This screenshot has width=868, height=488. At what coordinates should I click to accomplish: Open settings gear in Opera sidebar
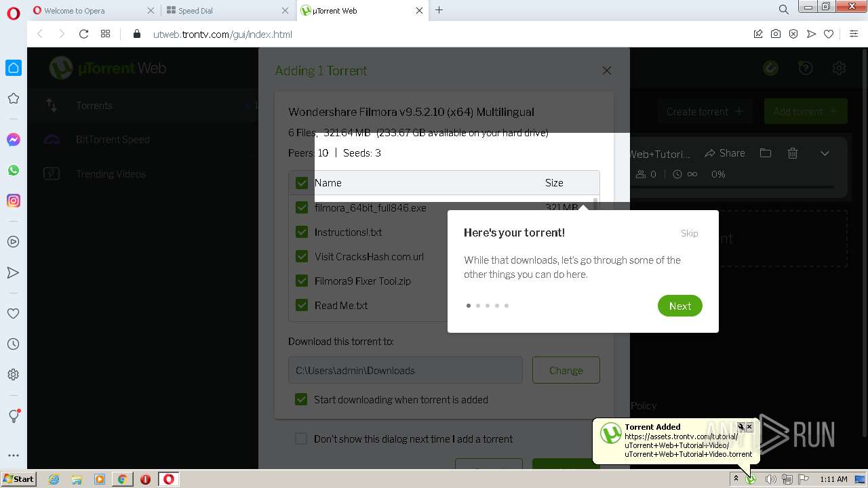13,375
